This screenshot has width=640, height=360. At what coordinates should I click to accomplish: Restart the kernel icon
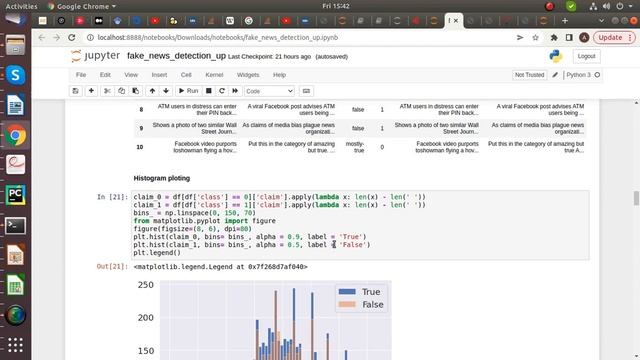click(222, 91)
